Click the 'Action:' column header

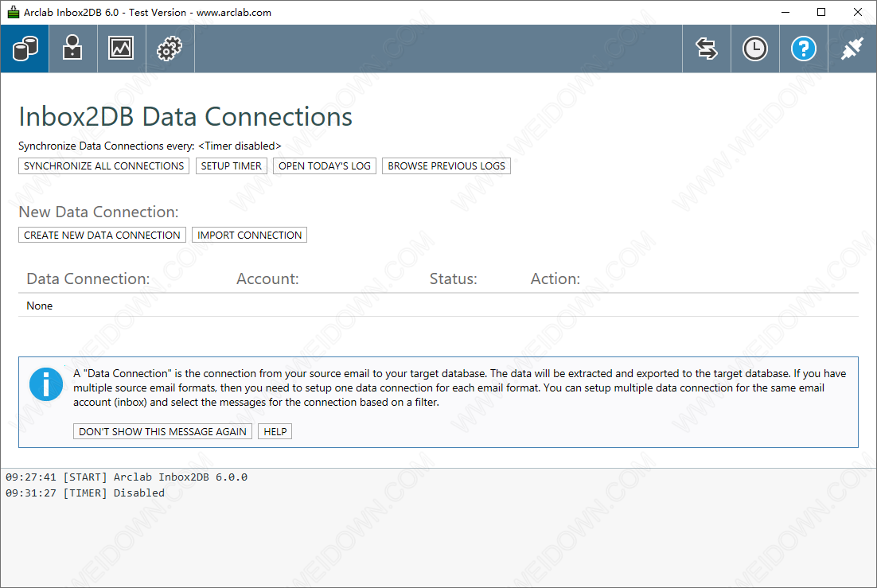555,278
